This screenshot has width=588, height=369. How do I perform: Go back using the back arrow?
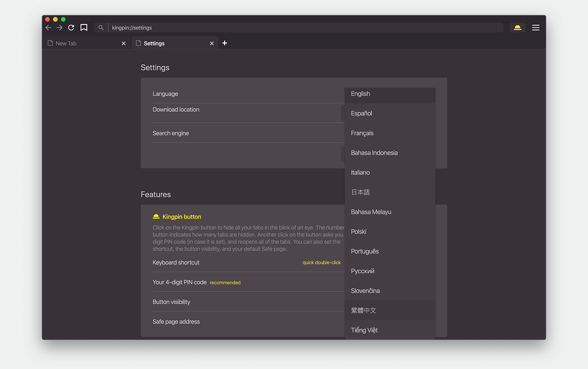pyautogui.click(x=48, y=28)
